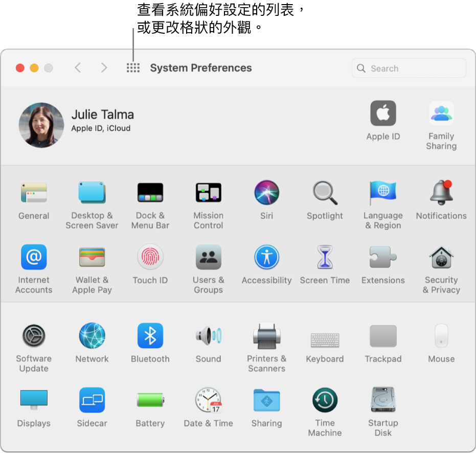
Task: Click the Julie Talma account name
Action: [x=103, y=115]
